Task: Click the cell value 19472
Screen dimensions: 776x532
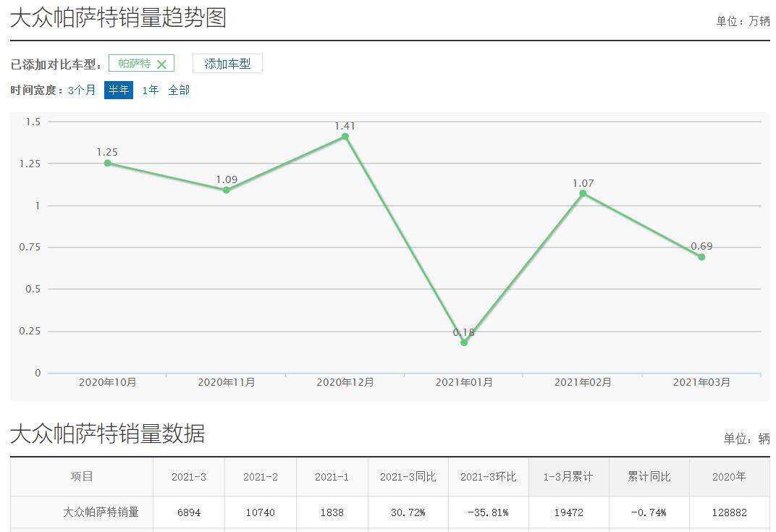Action: (568, 512)
